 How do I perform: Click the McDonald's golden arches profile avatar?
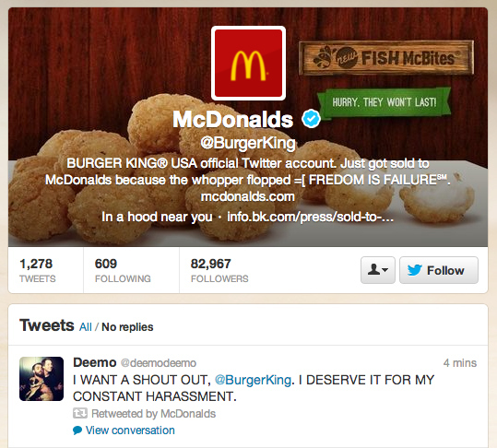pyautogui.click(x=248, y=63)
